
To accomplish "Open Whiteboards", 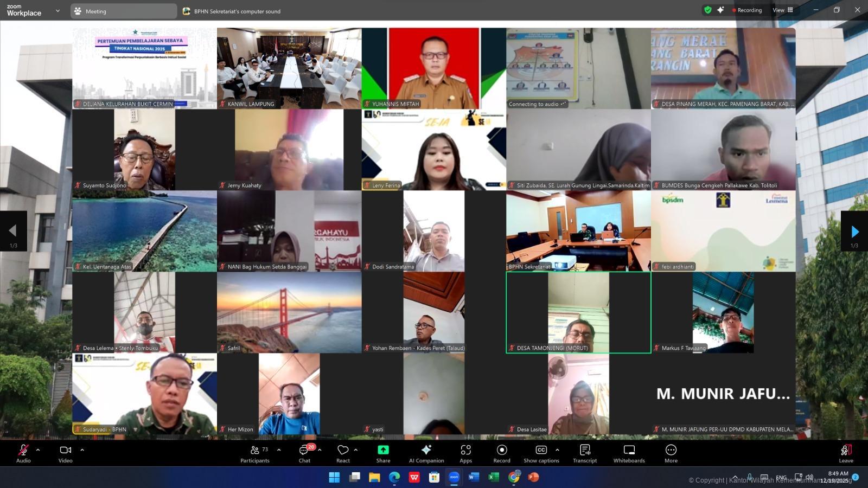I will pyautogui.click(x=629, y=453).
